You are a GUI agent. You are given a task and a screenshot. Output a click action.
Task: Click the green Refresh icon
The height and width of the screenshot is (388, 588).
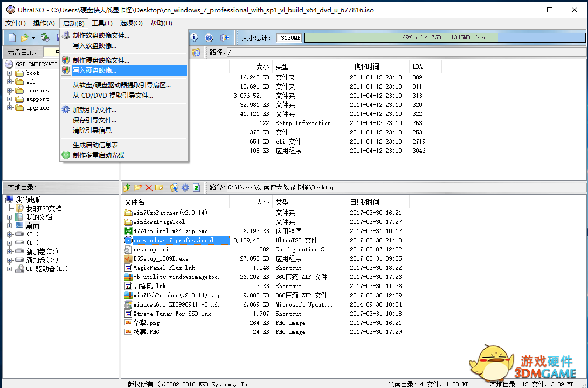196,187
